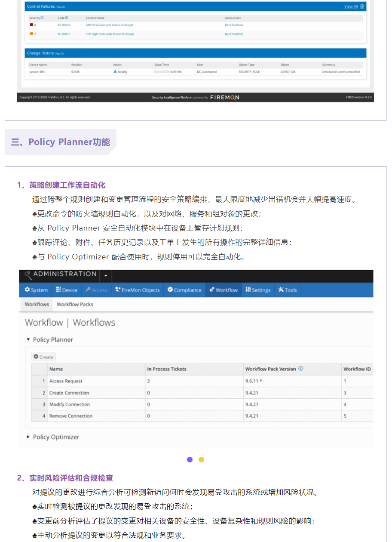392x542 pixels.
Task: Click the blue Modify triangle icon
Action: pyautogui.click(x=115, y=71)
